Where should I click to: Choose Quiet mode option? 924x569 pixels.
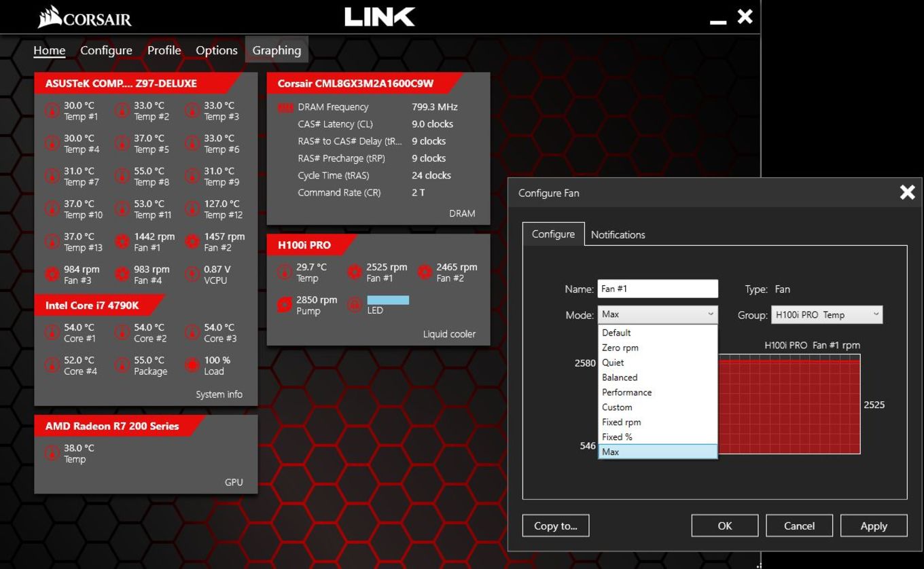click(658, 363)
